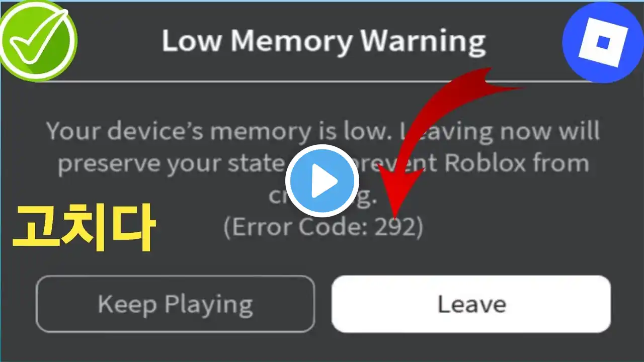Click the blue play button in center
This screenshot has width=644, height=362.
(x=322, y=180)
